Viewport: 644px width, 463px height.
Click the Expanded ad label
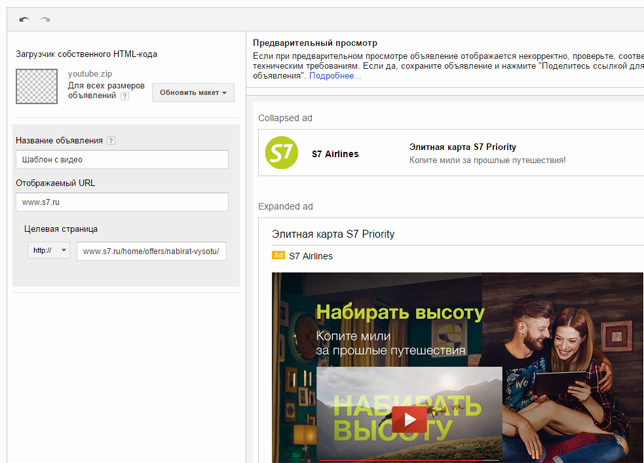pos(285,206)
